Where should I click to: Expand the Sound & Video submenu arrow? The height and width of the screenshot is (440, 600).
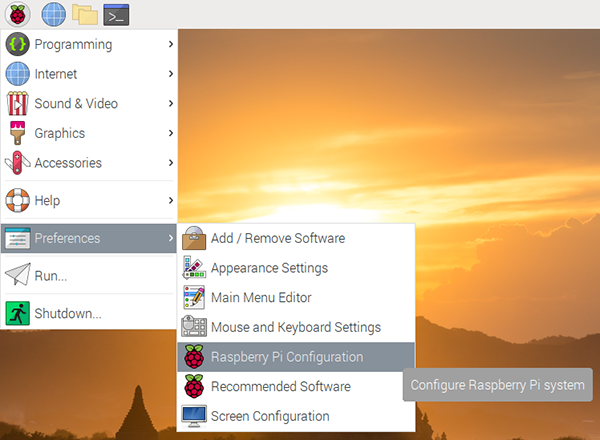click(171, 103)
